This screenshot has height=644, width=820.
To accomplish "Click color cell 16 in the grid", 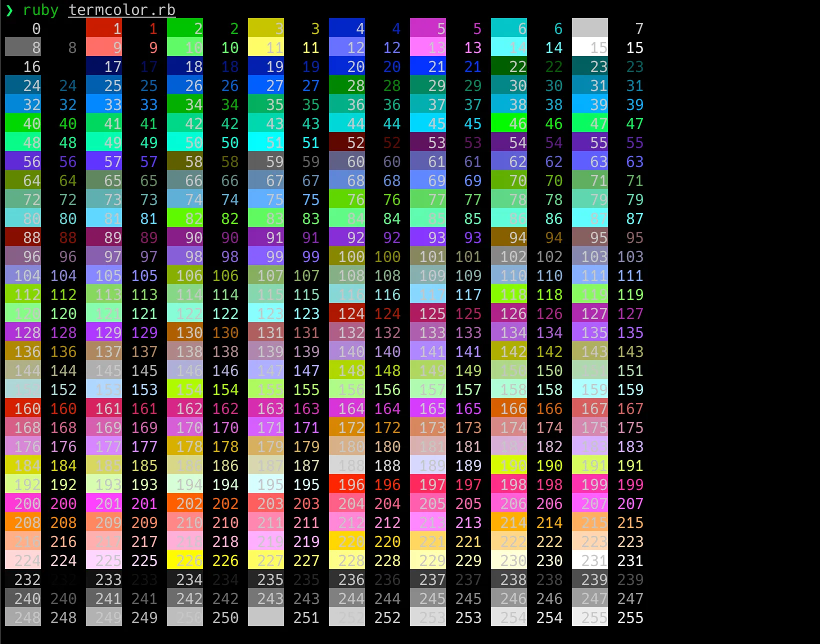I will click(x=22, y=67).
